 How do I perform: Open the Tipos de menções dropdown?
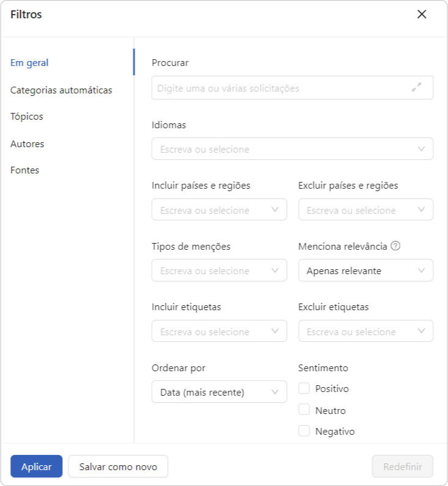pos(219,270)
